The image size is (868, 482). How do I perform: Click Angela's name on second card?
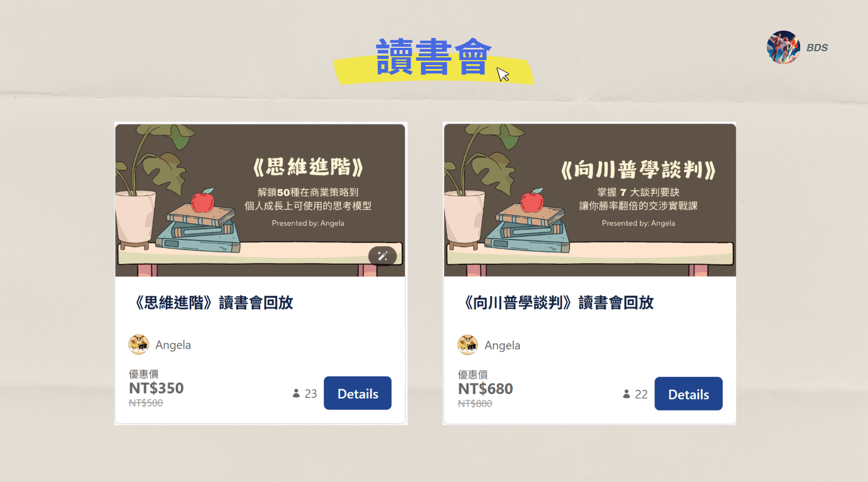[x=502, y=346]
